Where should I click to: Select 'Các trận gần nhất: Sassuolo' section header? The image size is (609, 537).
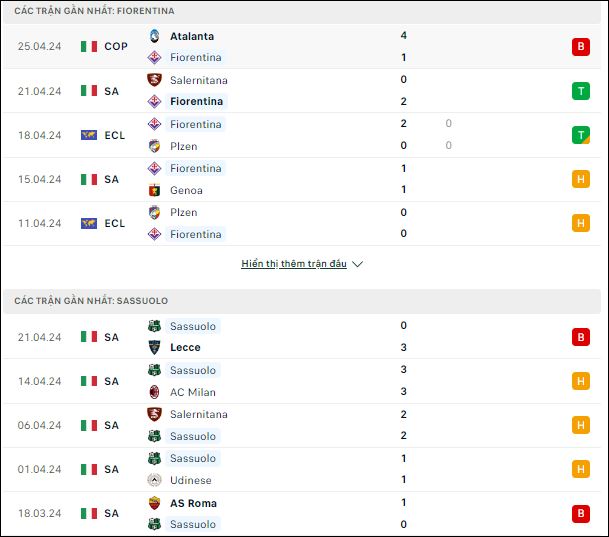[91, 301]
